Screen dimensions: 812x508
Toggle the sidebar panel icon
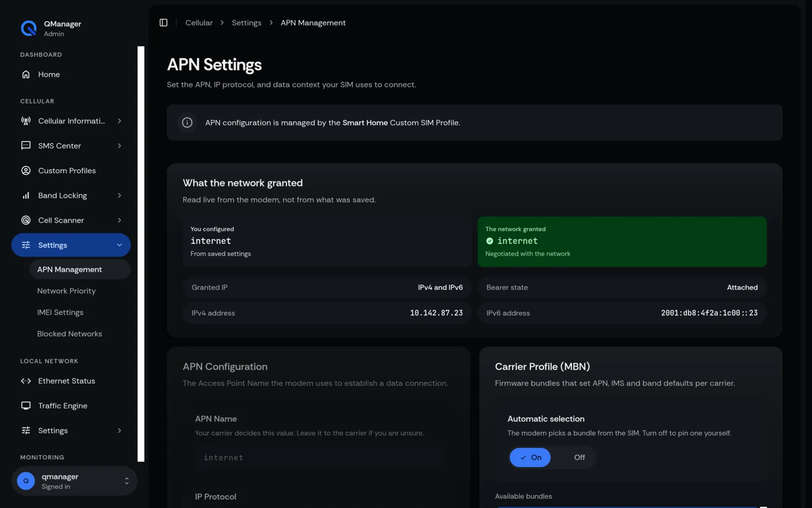pyautogui.click(x=163, y=23)
